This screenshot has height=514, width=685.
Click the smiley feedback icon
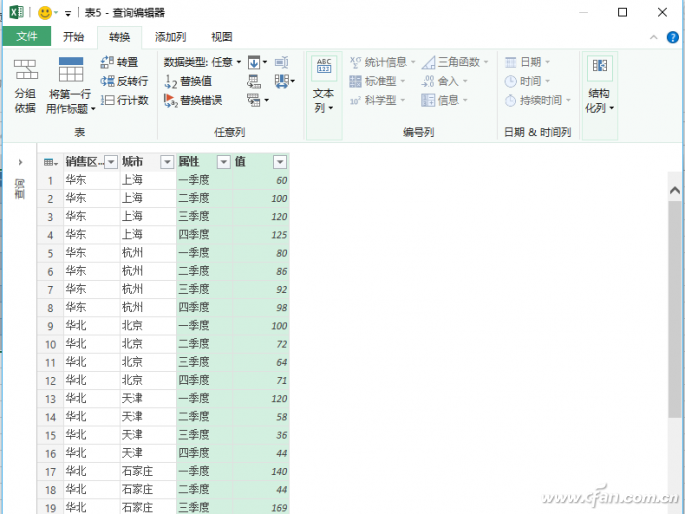[45, 13]
